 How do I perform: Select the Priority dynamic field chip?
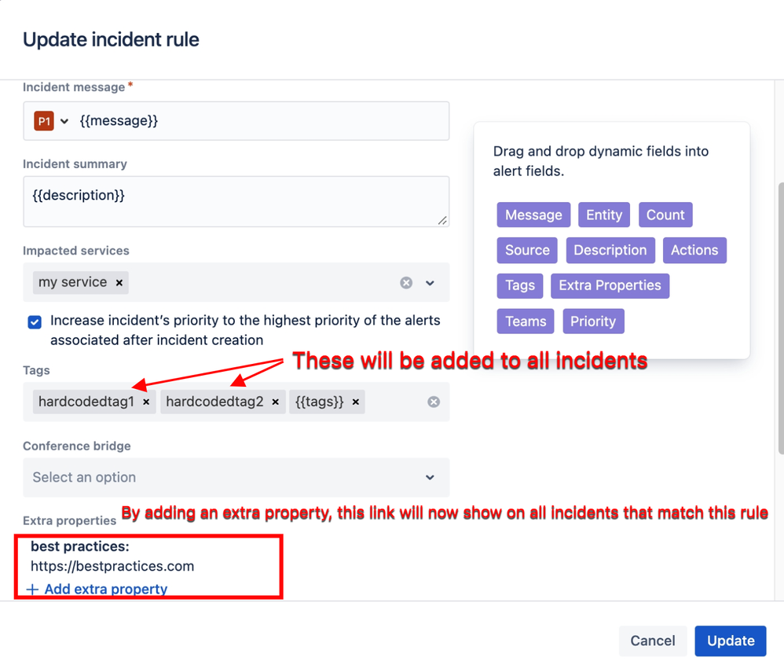[x=593, y=321]
